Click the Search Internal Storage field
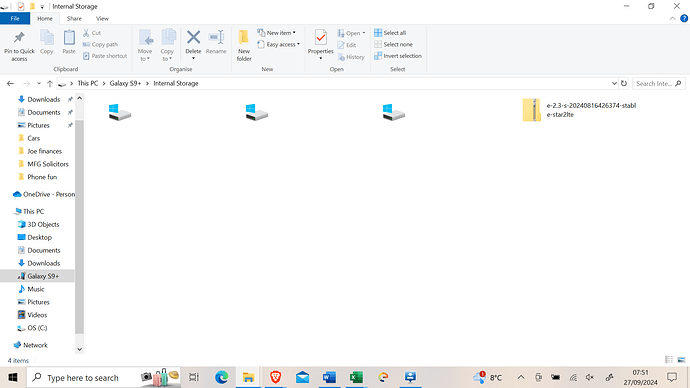Screen dimensions: 690x388 pyautogui.click(x=658, y=83)
